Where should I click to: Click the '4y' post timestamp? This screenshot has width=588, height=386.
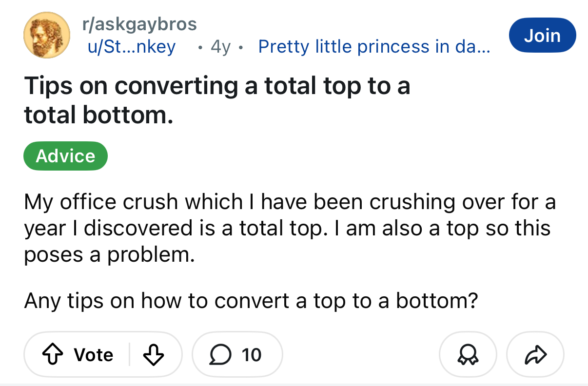220,47
